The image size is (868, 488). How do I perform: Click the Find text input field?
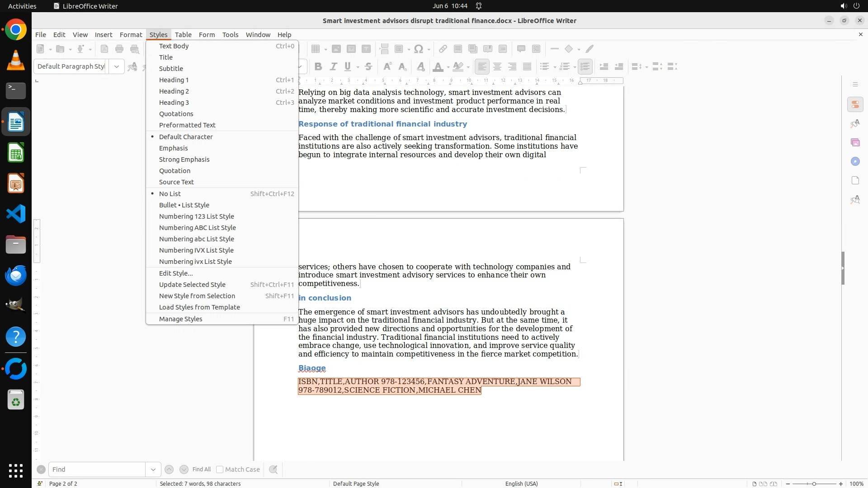[x=97, y=469]
